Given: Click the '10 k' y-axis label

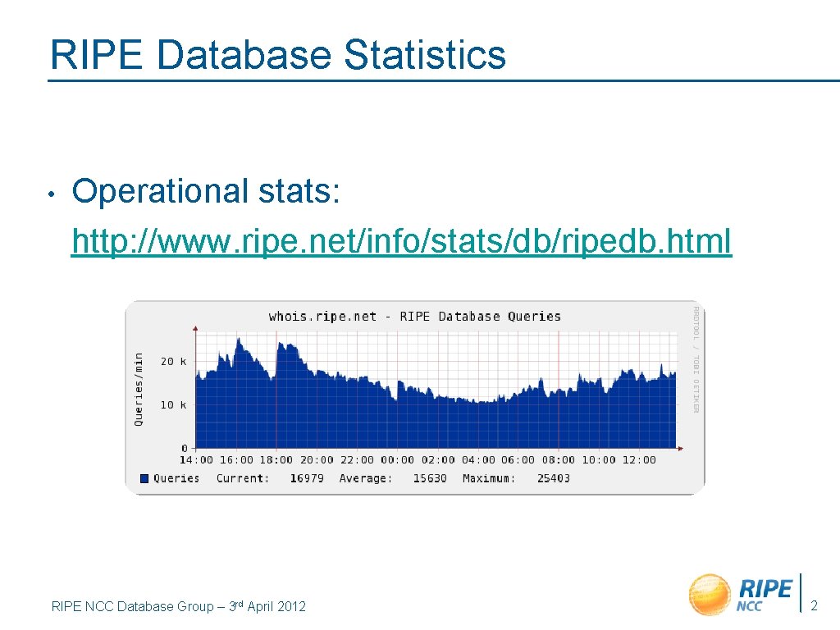Looking at the screenshot, I should (x=174, y=405).
